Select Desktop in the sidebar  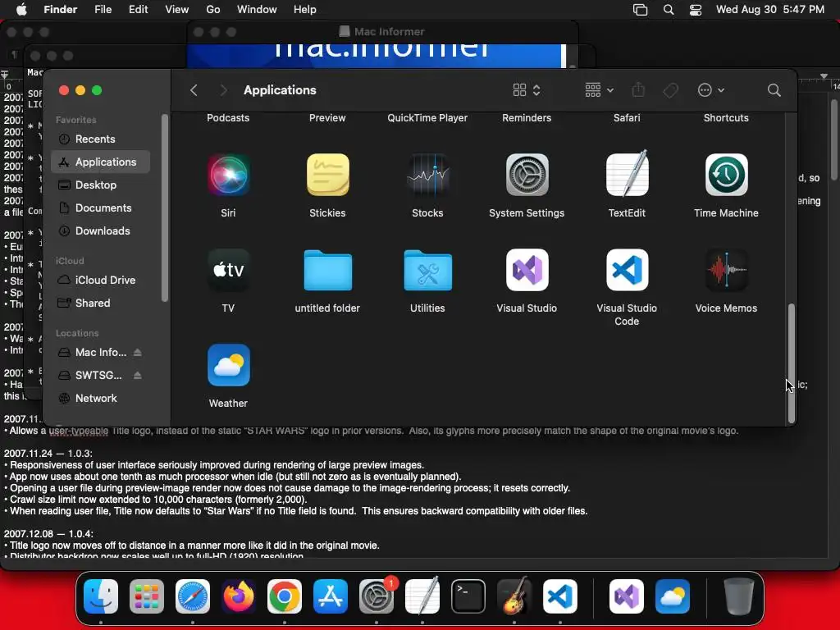click(x=101, y=185)
